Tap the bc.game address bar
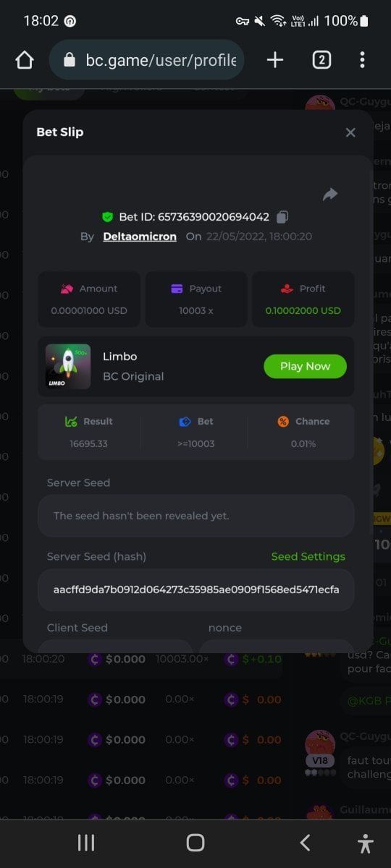Screen dimensions: 391x868 [x=147, y=60]
